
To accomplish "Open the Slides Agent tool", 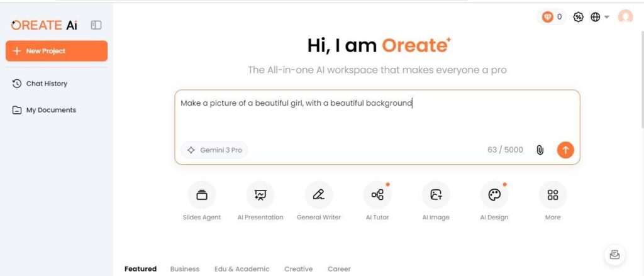I will pos(201,195).
